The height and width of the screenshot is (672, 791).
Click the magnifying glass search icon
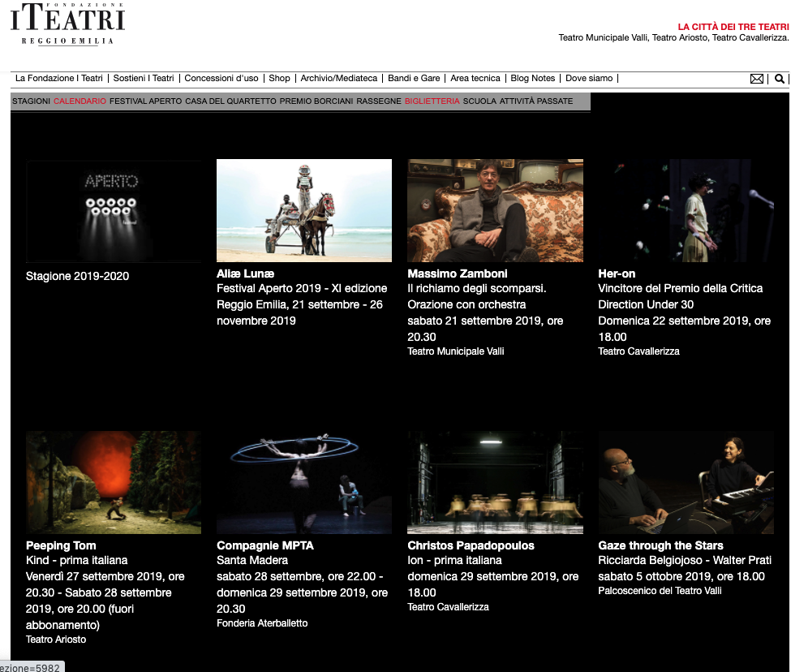tap(780, 79)
